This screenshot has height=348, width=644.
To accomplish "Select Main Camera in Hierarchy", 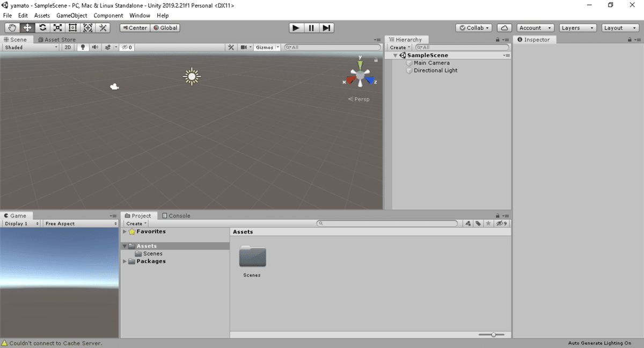I will [x=431, y=63].
